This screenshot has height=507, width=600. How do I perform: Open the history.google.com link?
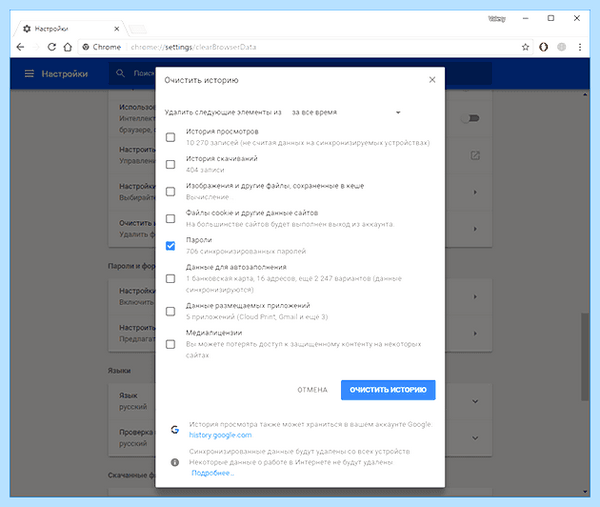220,435
